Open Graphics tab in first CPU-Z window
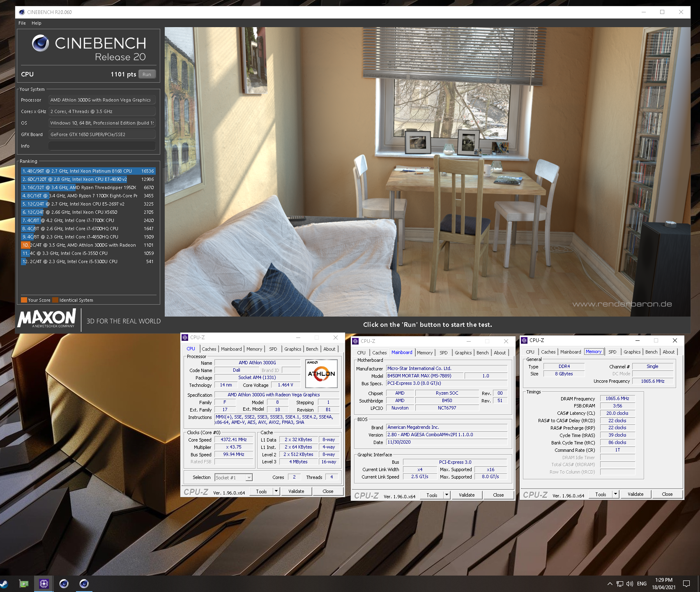The width and height of the screenshot is (700, 592). (293, 349)
